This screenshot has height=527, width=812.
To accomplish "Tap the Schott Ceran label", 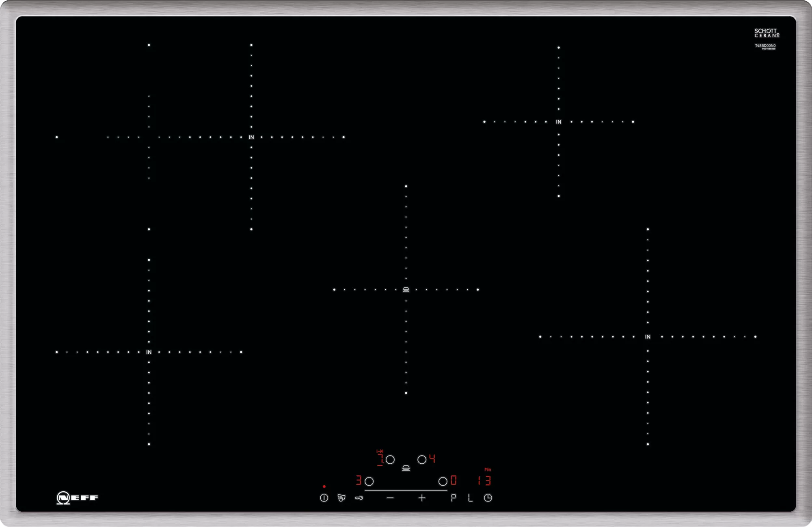I will click(767, 33).
